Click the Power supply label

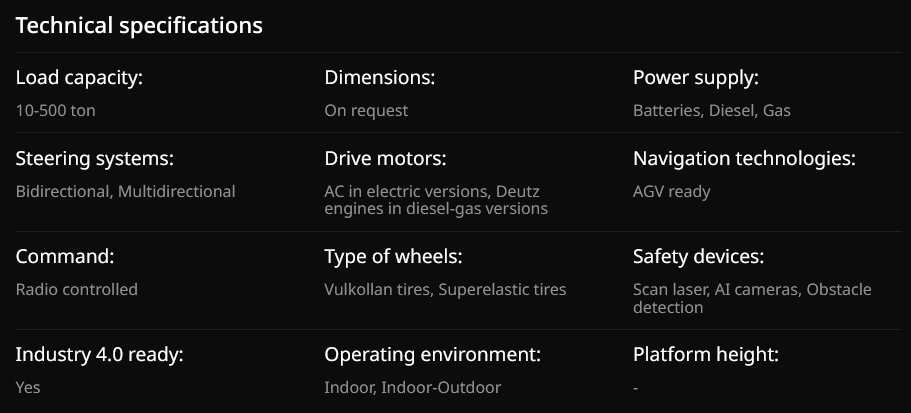pos(696,78)
